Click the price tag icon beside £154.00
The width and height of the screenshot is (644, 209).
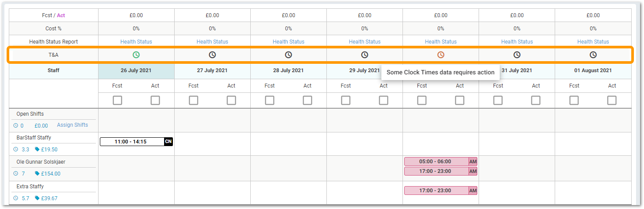click(x=37, y=173)
